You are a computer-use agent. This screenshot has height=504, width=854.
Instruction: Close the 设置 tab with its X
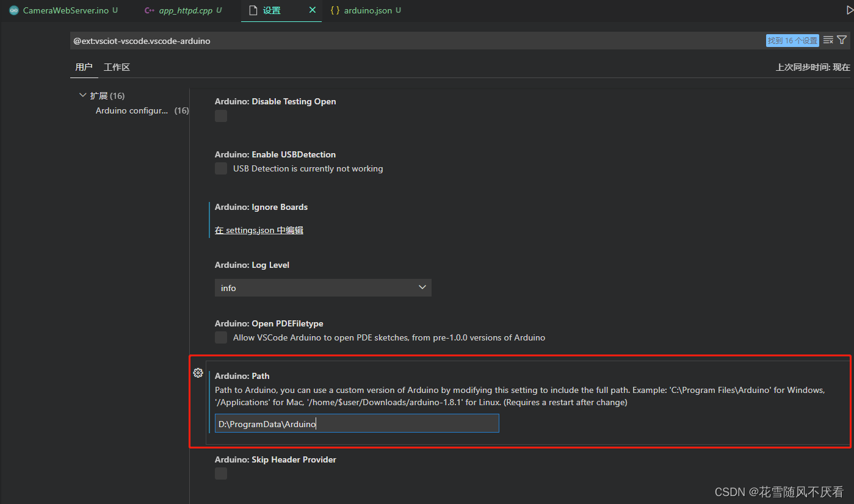tap(313, 10)
